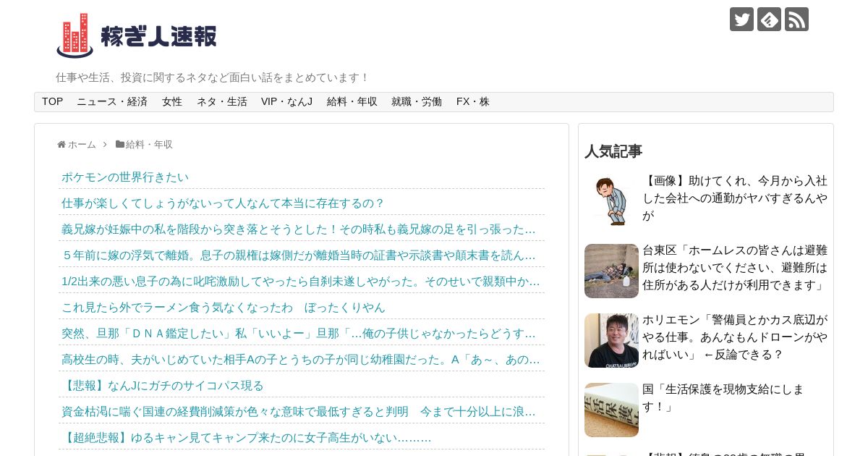Open article 資金枯渇に喘ぐ国連の経費削減策
Screen dimensions: 868x456
click(299, 412)
